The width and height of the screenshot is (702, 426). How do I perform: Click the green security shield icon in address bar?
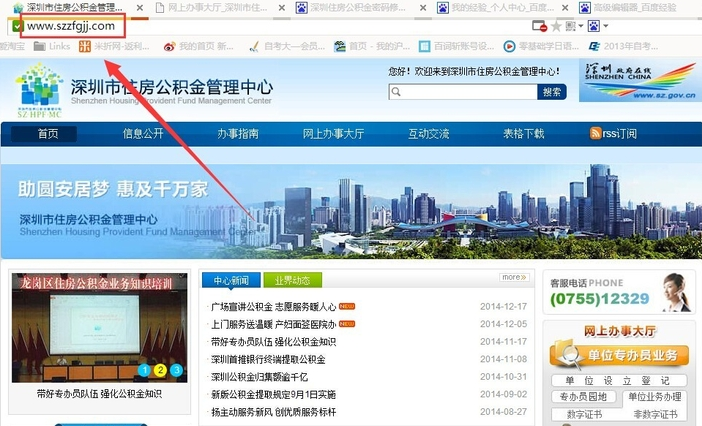[17, 26]
